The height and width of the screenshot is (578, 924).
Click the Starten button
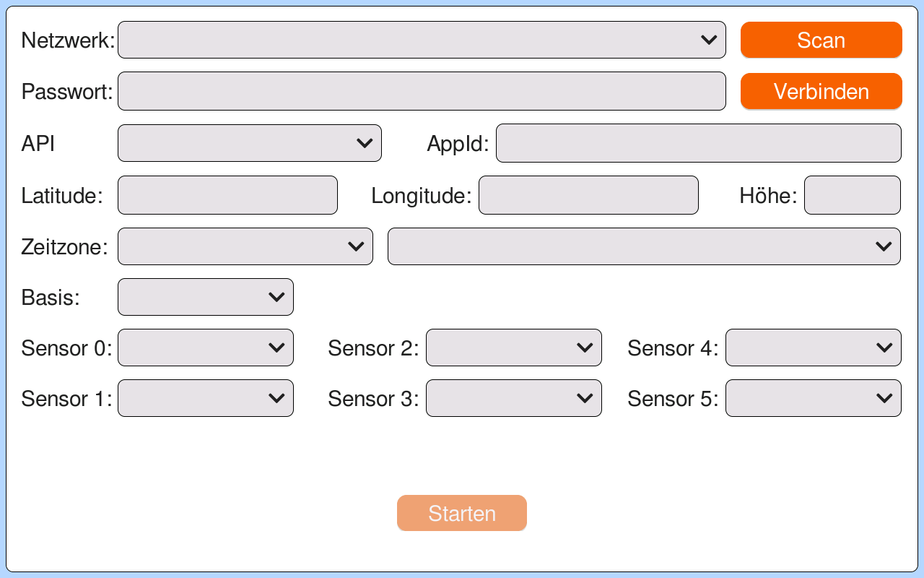click(462, 513)
